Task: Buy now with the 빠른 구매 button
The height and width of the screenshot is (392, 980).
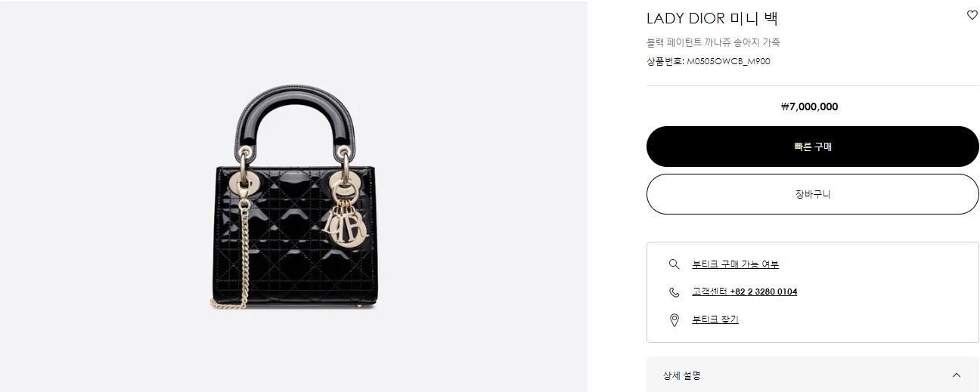Action: pos(813,147)
